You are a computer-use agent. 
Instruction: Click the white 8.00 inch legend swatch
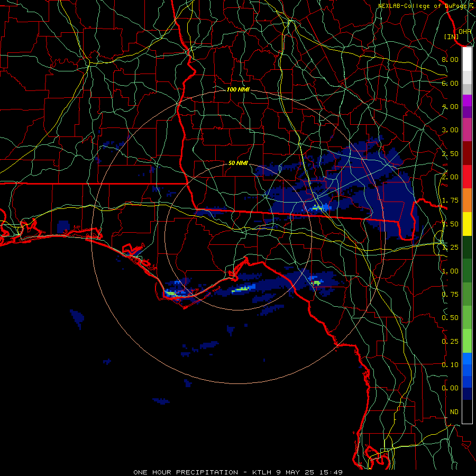point(467,59)
